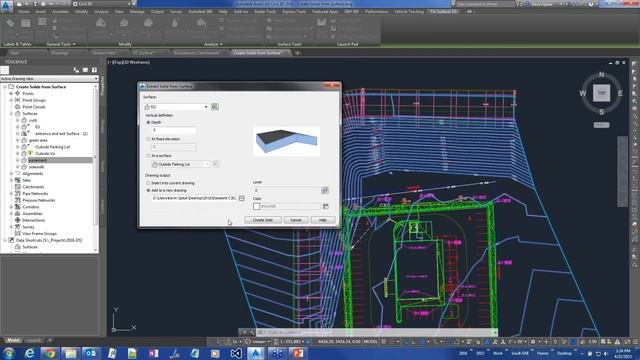Select the curb surface in the tree
640x360 pixels.
[33, 120]
